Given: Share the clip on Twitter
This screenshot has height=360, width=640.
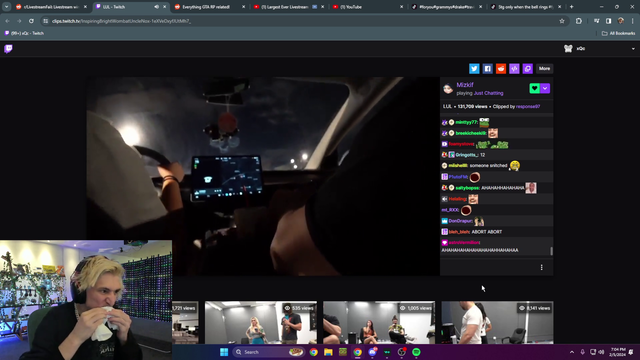Looking at the screenshot, I should pos(474,69).
